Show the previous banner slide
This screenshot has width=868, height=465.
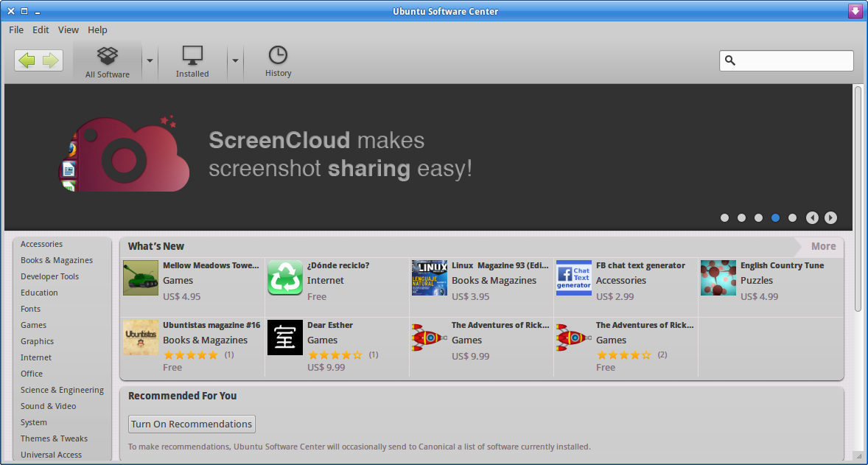[x=812, y=218]
